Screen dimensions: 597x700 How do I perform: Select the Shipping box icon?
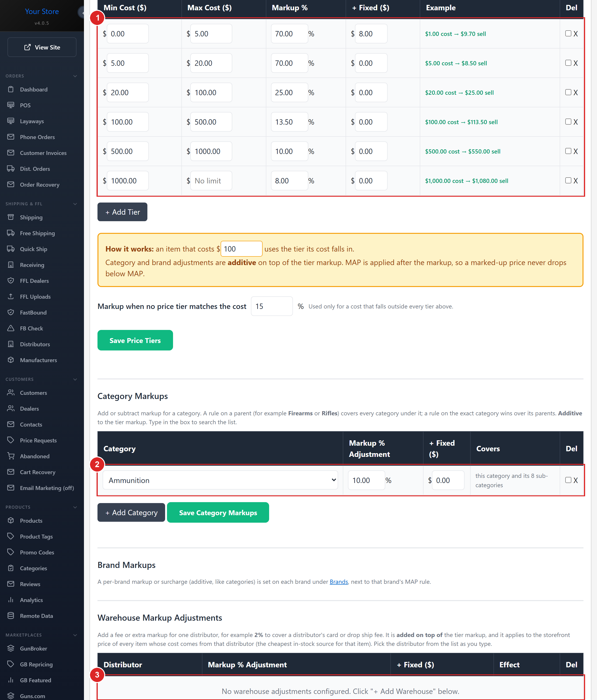point(11,217)
